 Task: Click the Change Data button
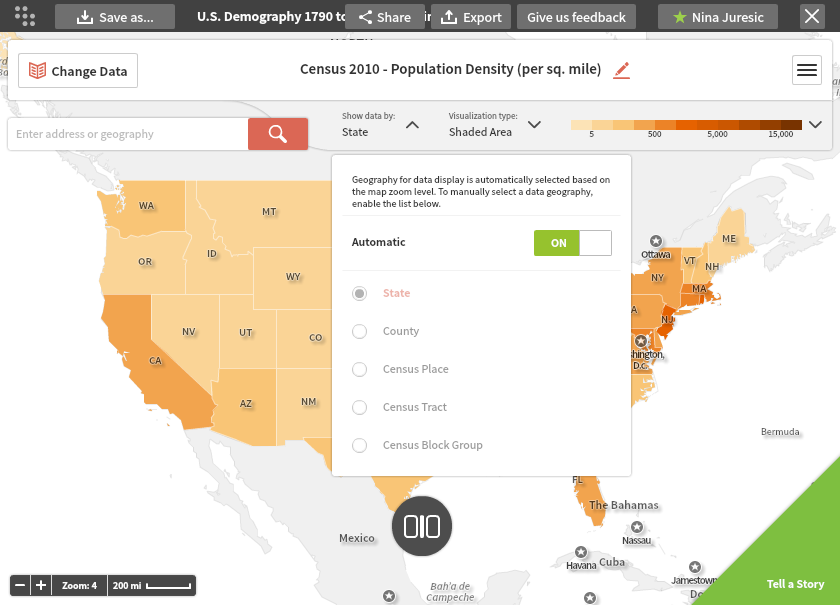coord(78,71)
